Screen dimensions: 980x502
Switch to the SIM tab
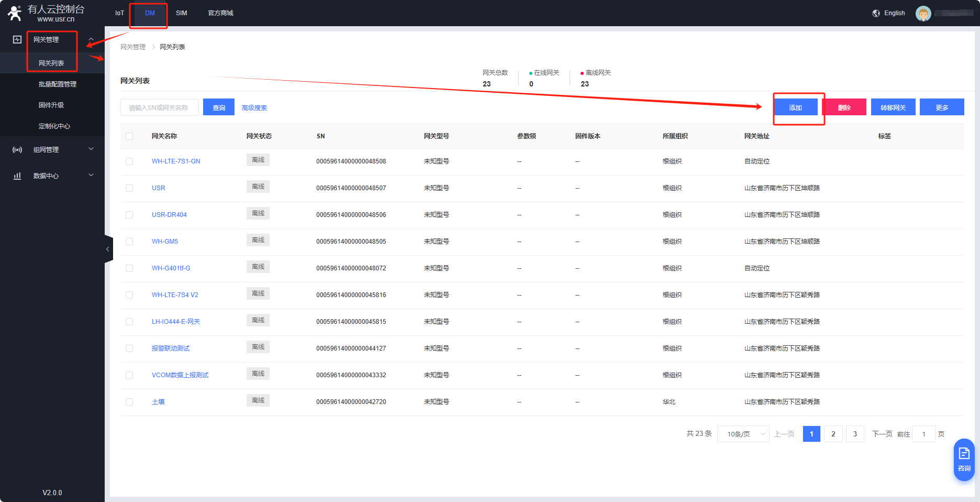click(x=181, y=13)
